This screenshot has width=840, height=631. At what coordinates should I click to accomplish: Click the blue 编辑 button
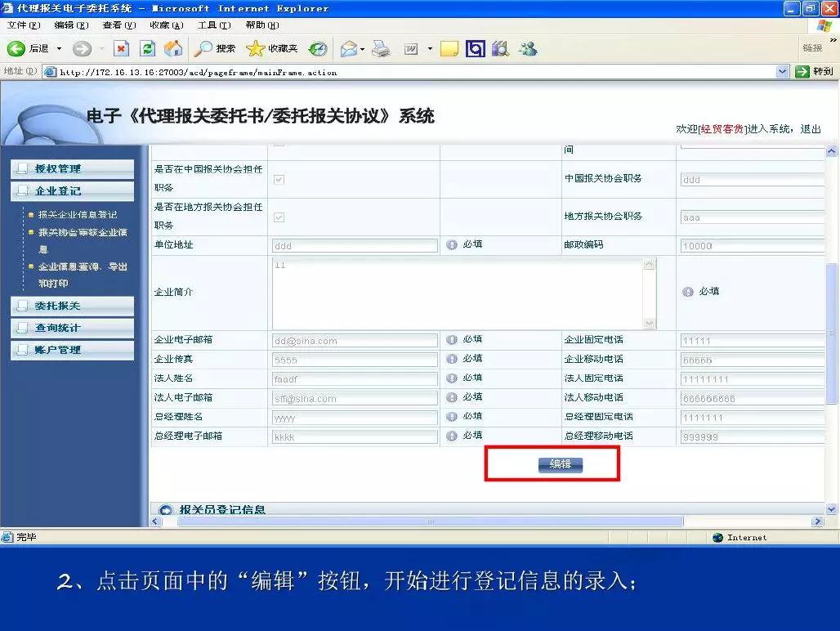pyautogui.click(x=560, y=464)
